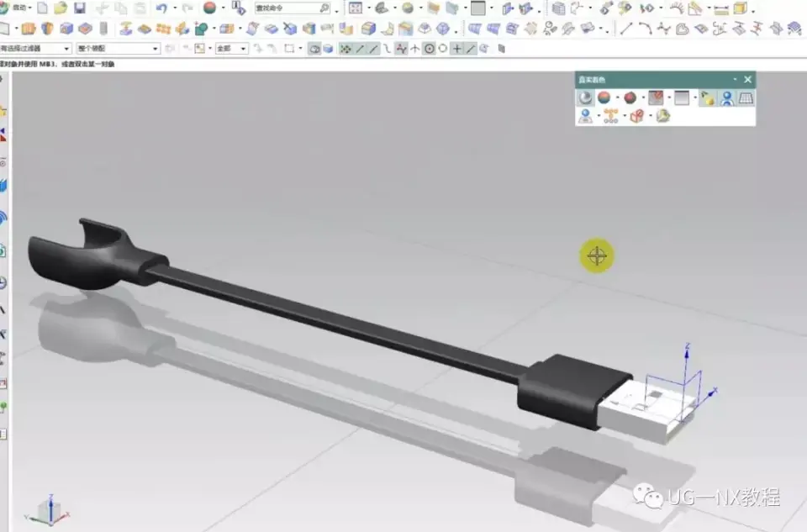This screenshot has width=807, height=532.
Task: Select the arc curve tool in toolbar
Action: coord(645,29)
